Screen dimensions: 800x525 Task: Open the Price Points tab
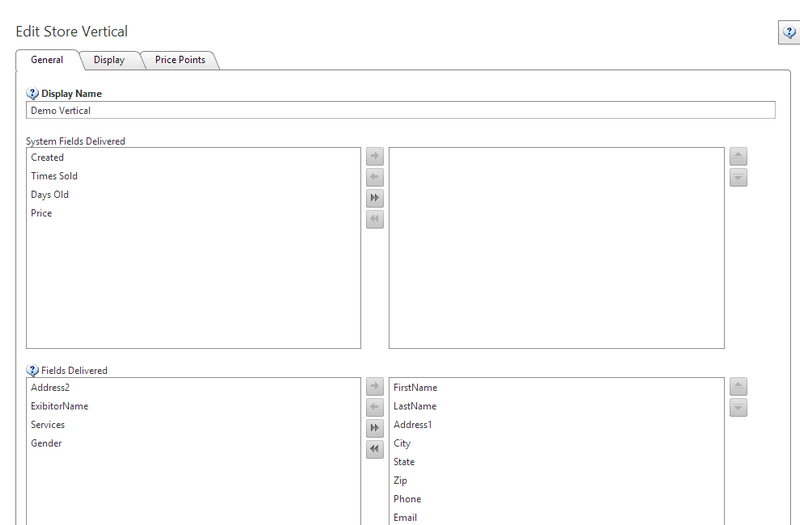click(x=180, y=60)
